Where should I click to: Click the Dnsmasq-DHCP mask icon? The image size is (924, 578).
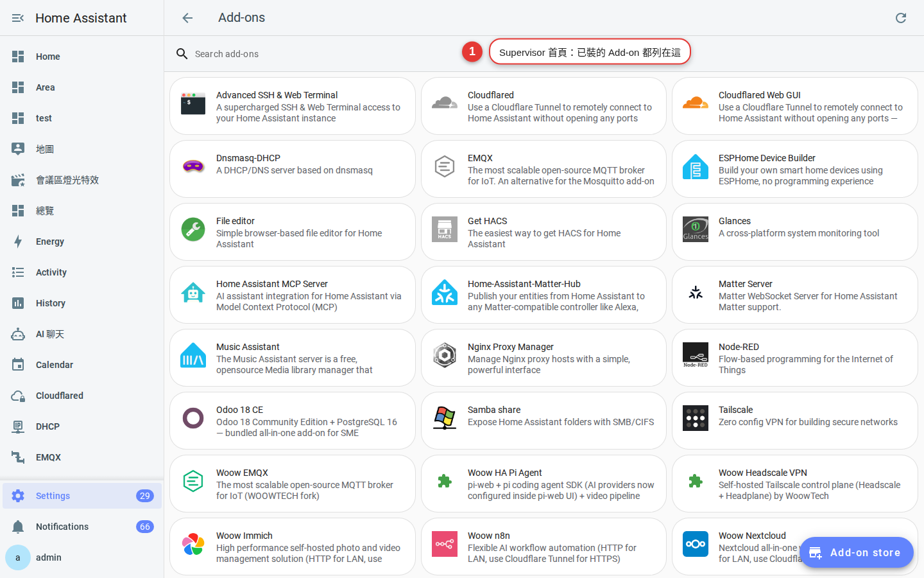193,166
